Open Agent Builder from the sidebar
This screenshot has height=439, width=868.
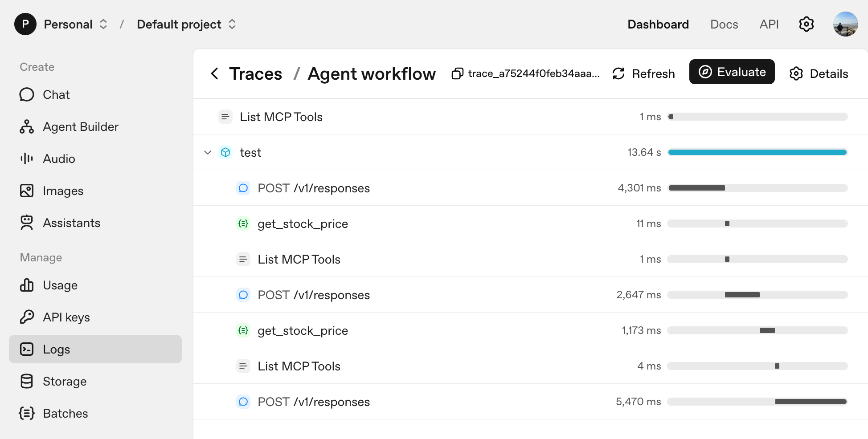pyautogui.click(x=80, y=127)
